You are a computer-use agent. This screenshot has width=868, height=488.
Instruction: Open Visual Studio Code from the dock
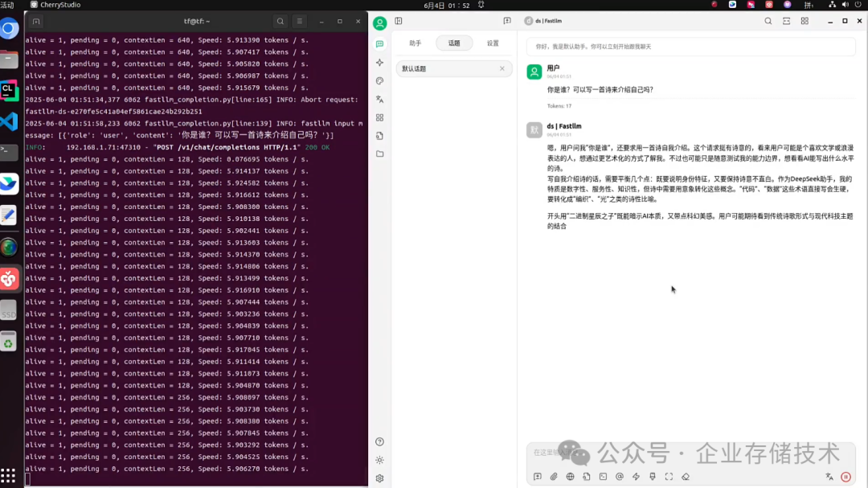[9, 122]
